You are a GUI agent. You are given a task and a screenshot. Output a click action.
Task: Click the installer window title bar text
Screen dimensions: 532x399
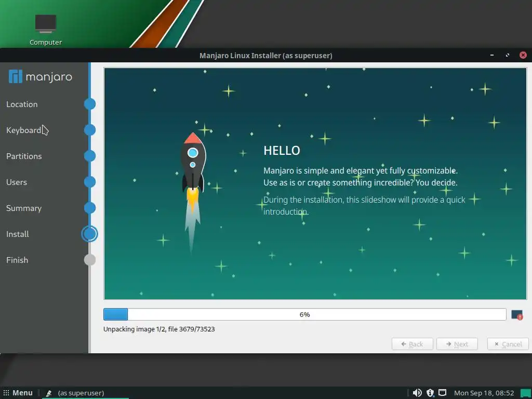(265, 55)
